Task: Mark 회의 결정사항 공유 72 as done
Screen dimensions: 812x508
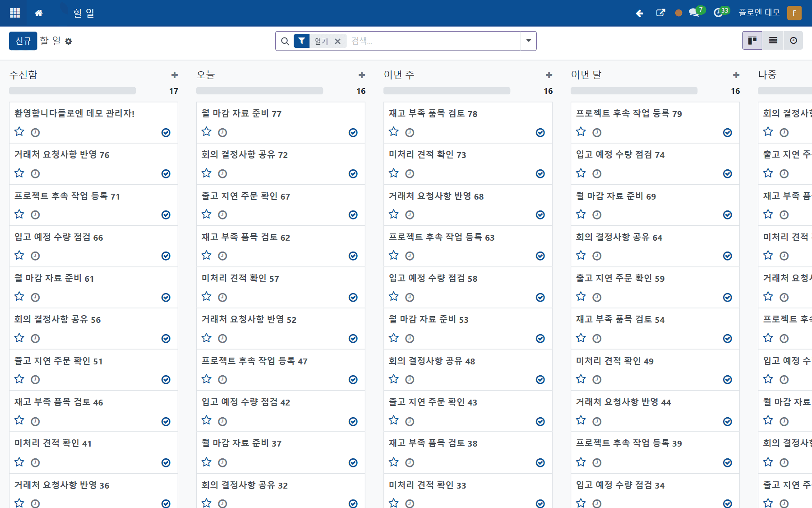Action: click(353, 174)
